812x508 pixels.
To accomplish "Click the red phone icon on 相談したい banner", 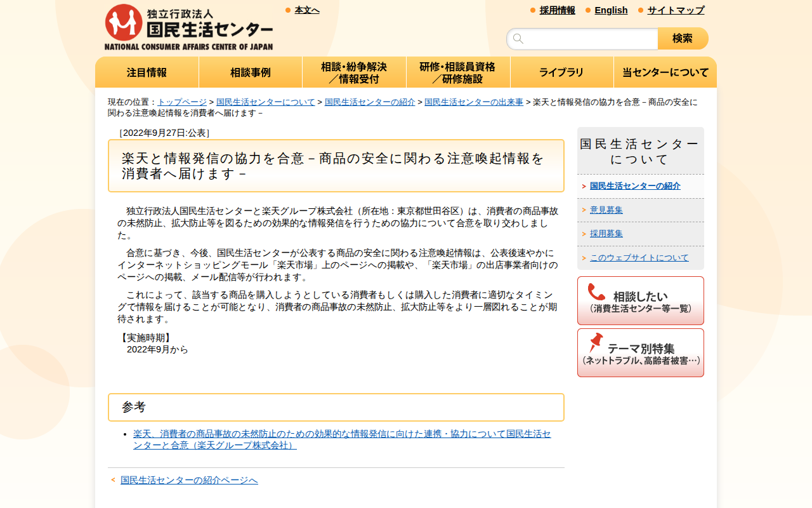I will [x=596, y=292].
